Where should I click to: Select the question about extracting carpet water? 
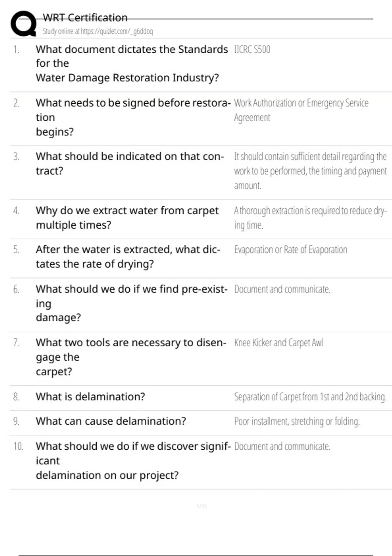pyautogui.click(x=127, y=217)
